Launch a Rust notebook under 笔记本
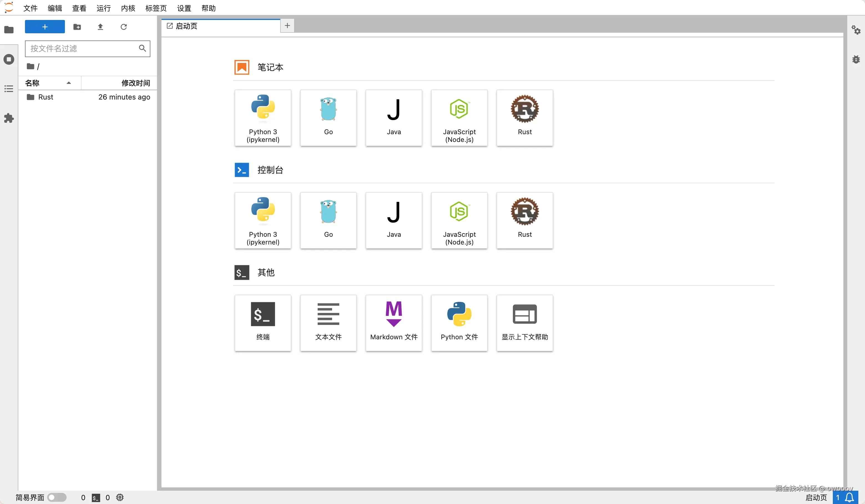The image size is (865, 504). (525, 118)
